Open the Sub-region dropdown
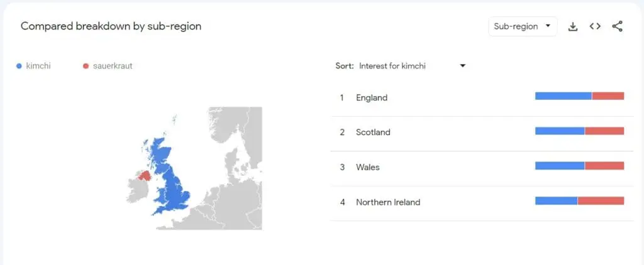Screen dimensions: 644x265 tap(523, 26)
